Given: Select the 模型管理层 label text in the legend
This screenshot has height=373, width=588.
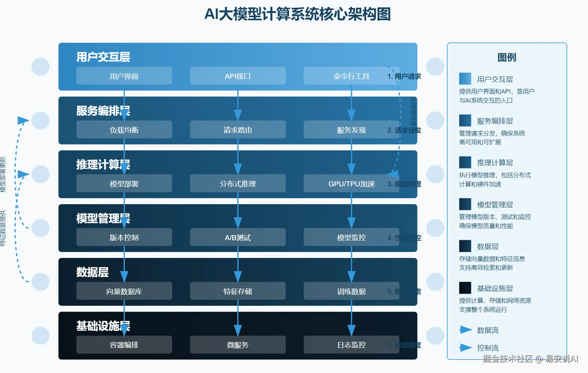Looking at the screenshot, I should (495, 205).
